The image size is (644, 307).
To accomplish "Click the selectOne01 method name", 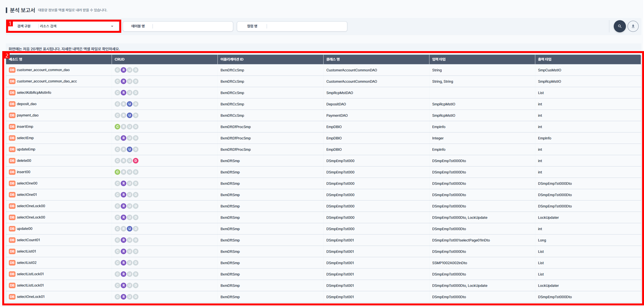I will point(27,194).
